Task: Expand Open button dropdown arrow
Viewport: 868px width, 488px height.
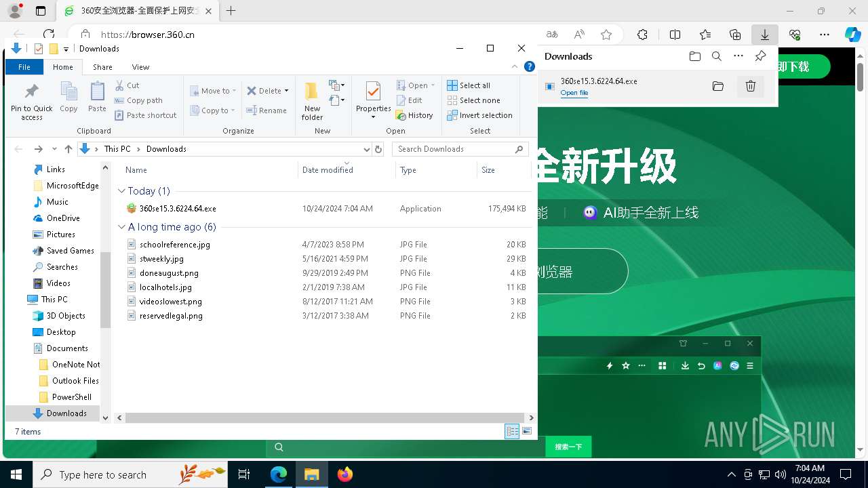Action: point(433,85)
